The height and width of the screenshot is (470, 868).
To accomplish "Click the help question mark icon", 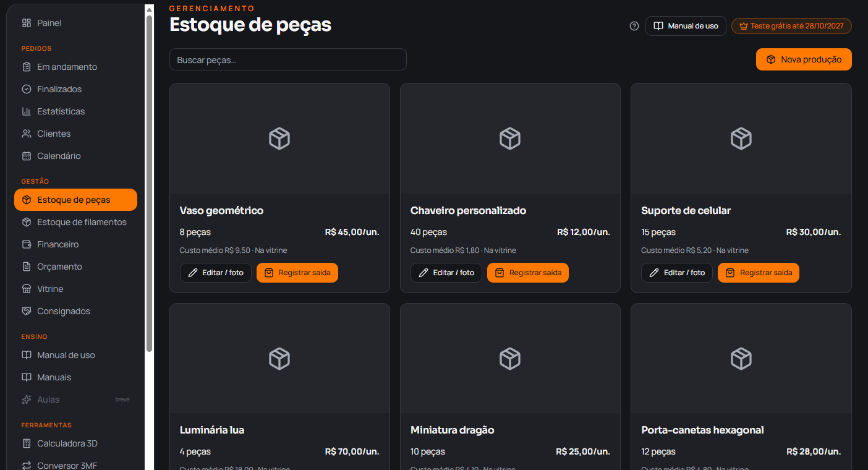I will click(634, 26).
